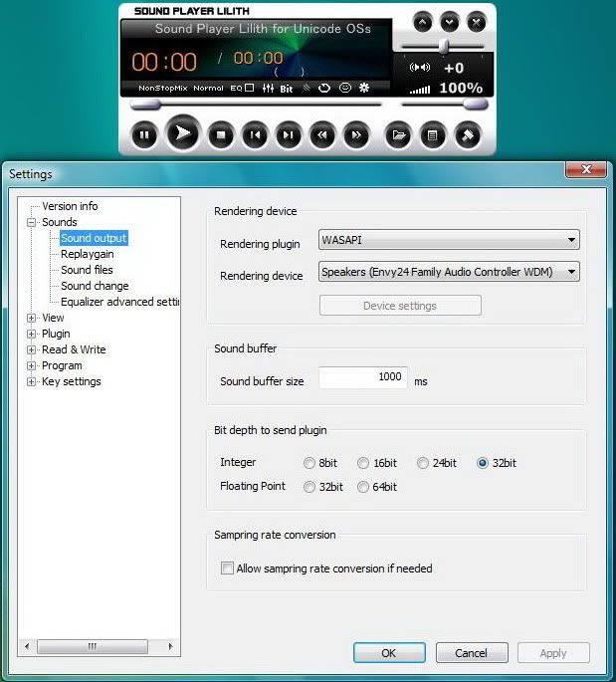616x682 pixels.
Task: Open Equalizer advanced settings page
Action: [120, 302]
